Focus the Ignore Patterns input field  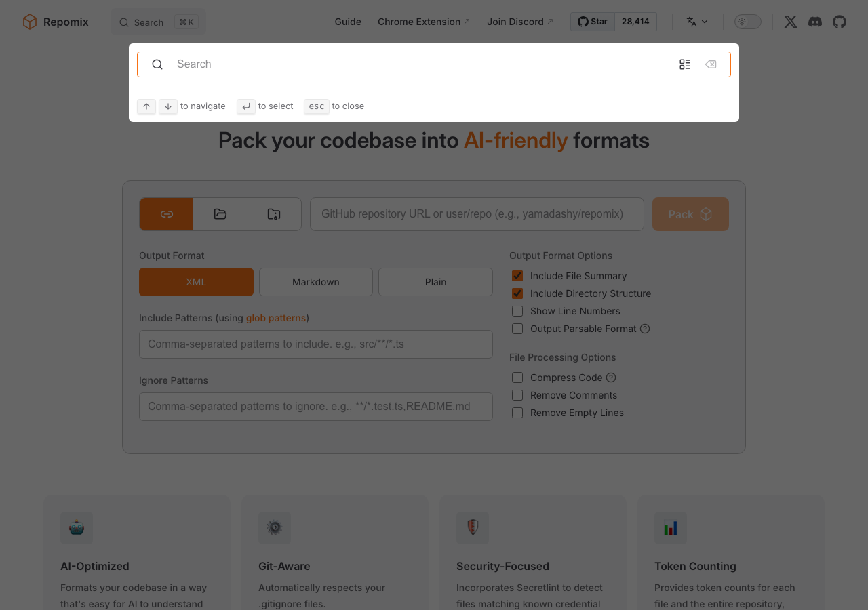point(316,407)
